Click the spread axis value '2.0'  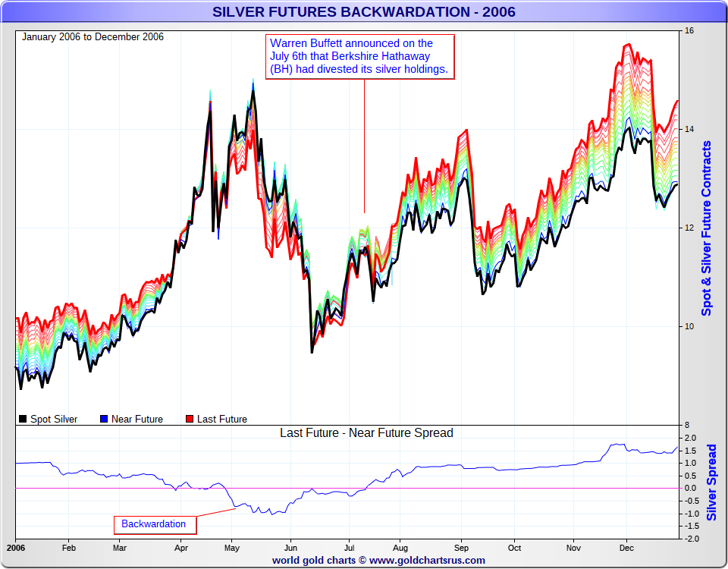click(x=690, y=438)
